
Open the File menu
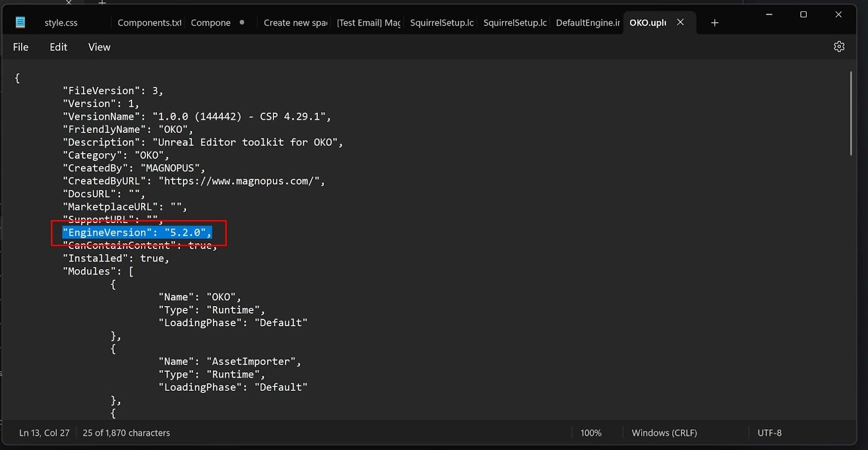(21, 47)
